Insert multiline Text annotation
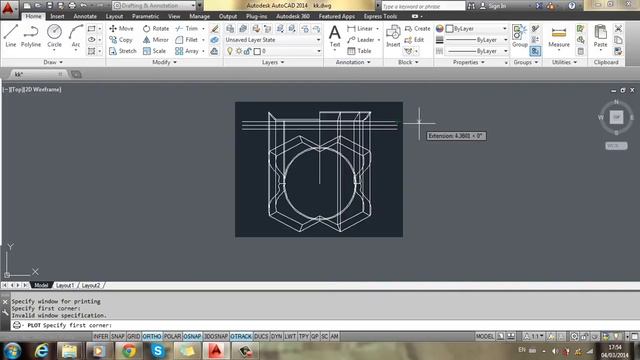This screenshot has height=360, width=640. pos(335,36)
